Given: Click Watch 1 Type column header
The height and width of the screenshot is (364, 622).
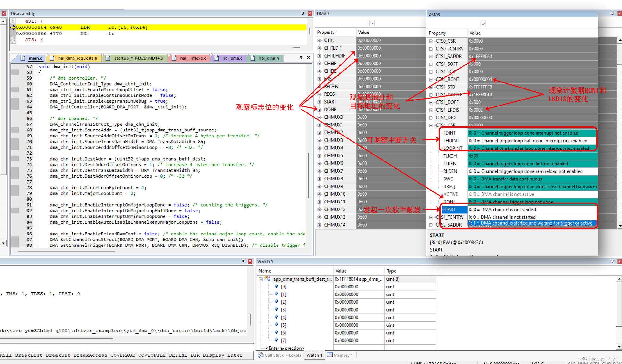Looking at the screenshot, I should (410, 271).
